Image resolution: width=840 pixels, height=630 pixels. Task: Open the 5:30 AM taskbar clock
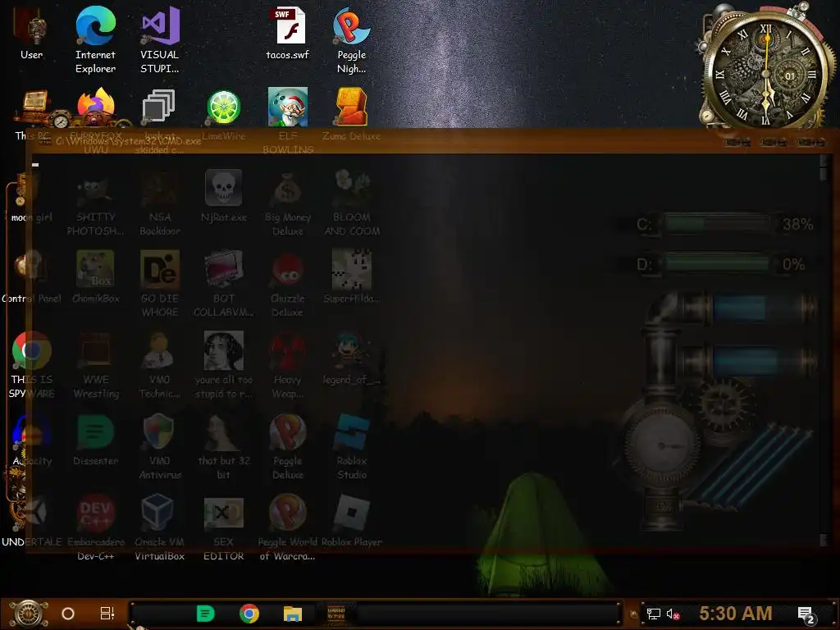(736, 614)
